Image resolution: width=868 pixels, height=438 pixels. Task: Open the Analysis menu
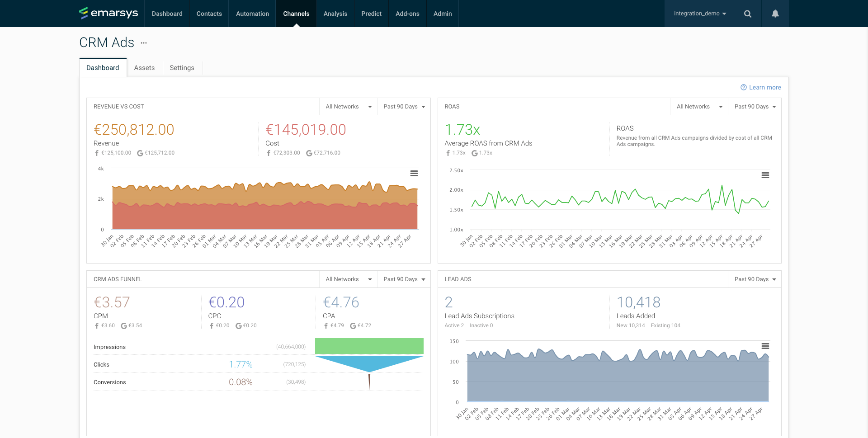335,14
